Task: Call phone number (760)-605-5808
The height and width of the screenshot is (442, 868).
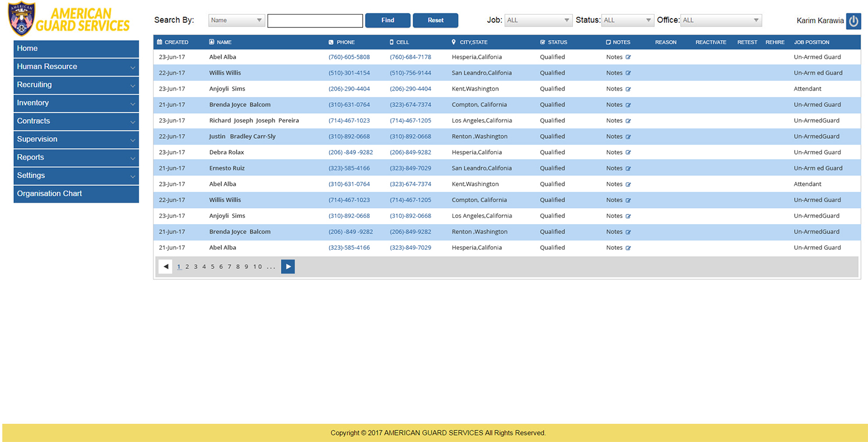Action: click(x=349, y=57)
